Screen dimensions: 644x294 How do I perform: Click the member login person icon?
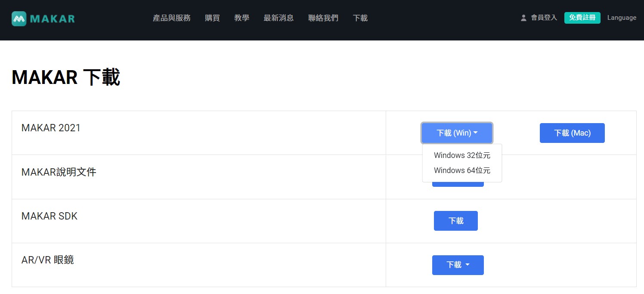pyautogui.click(x=523, y=18)
